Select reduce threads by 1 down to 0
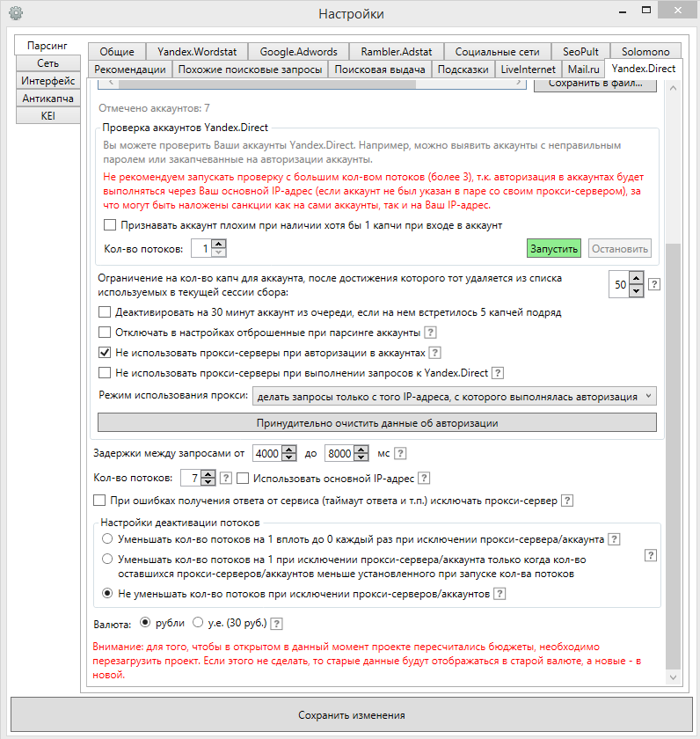 coord(107,538)
